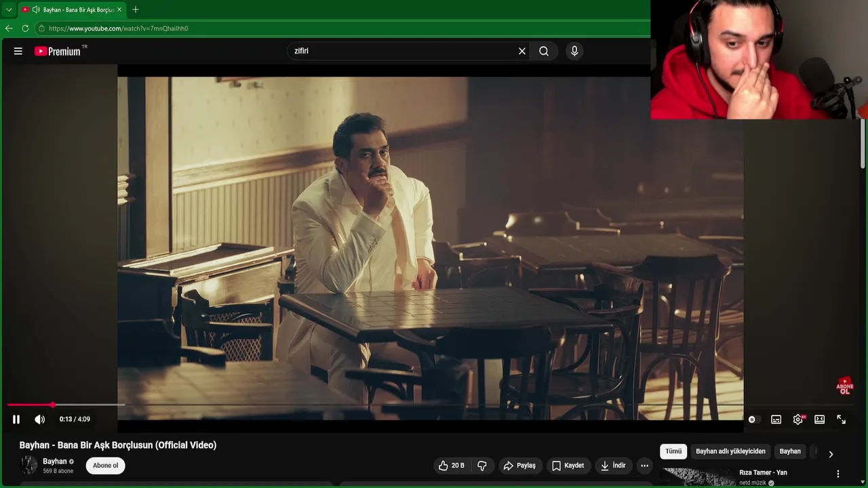Share the video via Paylaş
This screenshot has height=488, width=868.
(x=519, y=466)
